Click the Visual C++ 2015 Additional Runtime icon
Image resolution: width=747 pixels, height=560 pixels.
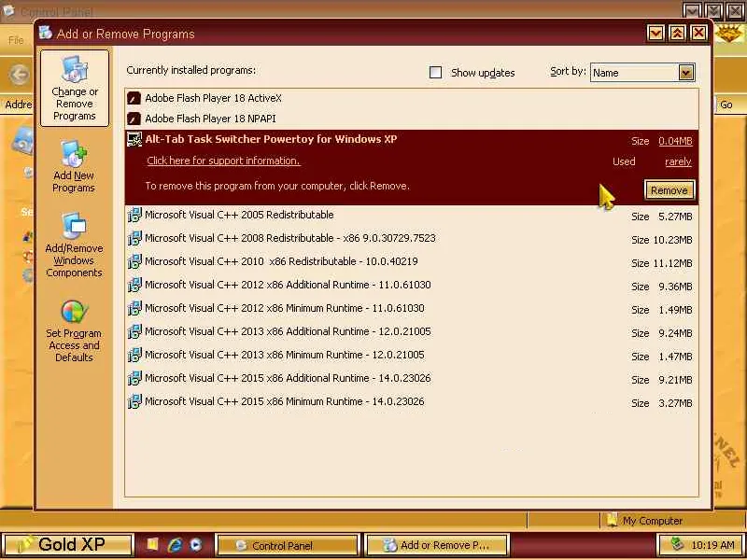(x=134, y=379)
